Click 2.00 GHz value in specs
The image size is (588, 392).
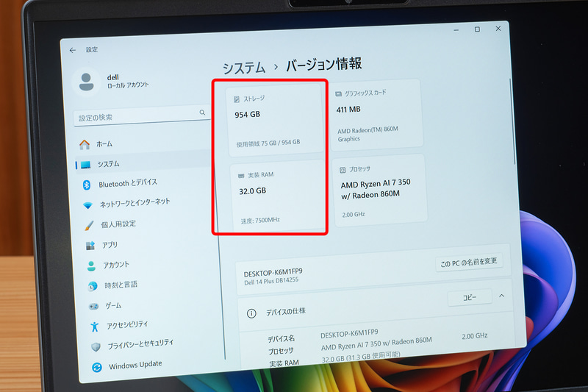coord(474,336)
